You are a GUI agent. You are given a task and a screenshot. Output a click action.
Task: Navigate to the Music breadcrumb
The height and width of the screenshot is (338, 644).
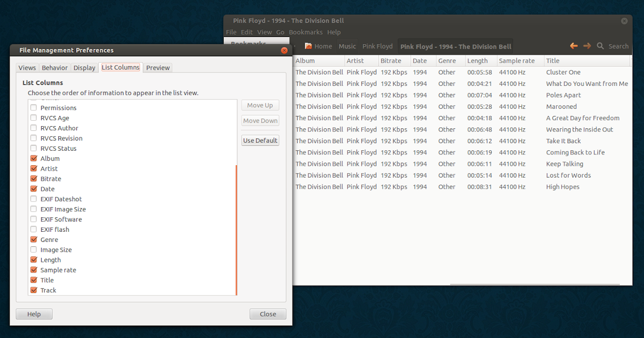tap(347, 46)
